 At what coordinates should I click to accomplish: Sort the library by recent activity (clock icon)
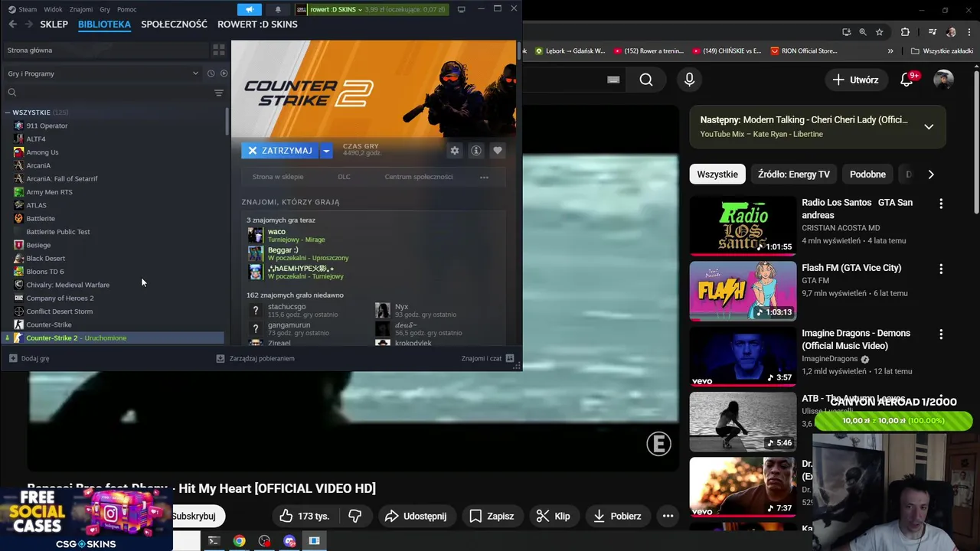point(211,73)
